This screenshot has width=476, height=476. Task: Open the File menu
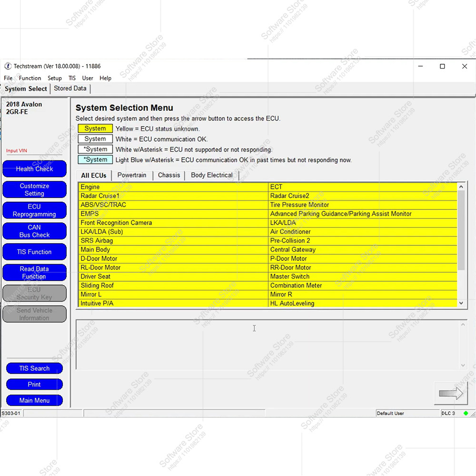[x=8, y=78]
